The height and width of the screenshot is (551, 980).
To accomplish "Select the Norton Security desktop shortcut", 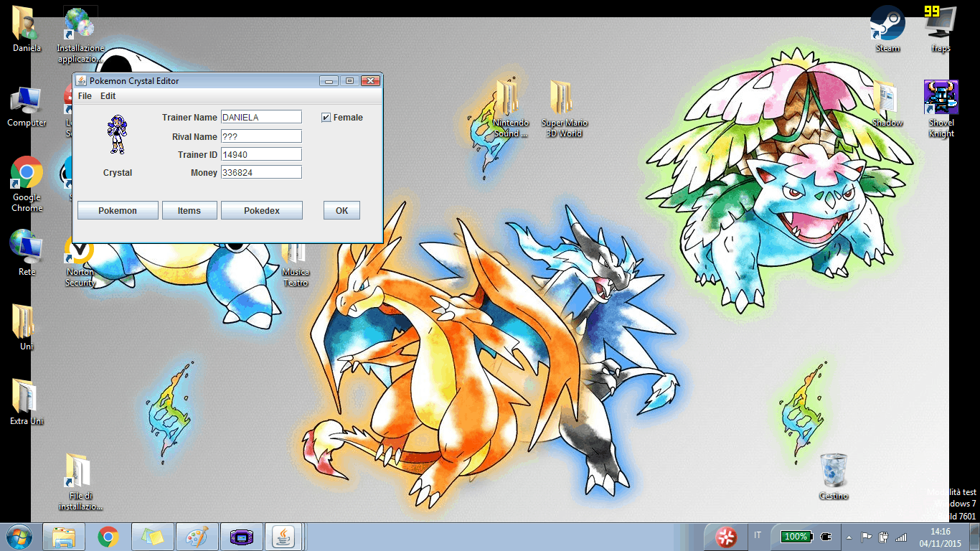I will [80, 262].
